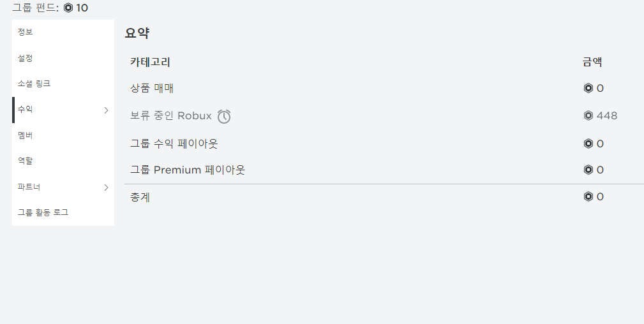
Task: Click Robux icon in 그룹 수익 페이아웃 row
Action: tap(588, 144)
